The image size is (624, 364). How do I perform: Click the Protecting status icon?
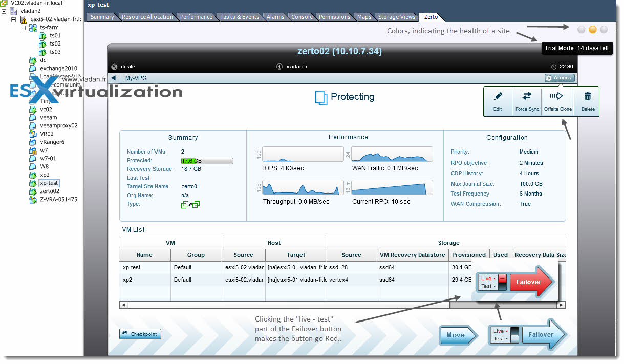pos(321,97)
